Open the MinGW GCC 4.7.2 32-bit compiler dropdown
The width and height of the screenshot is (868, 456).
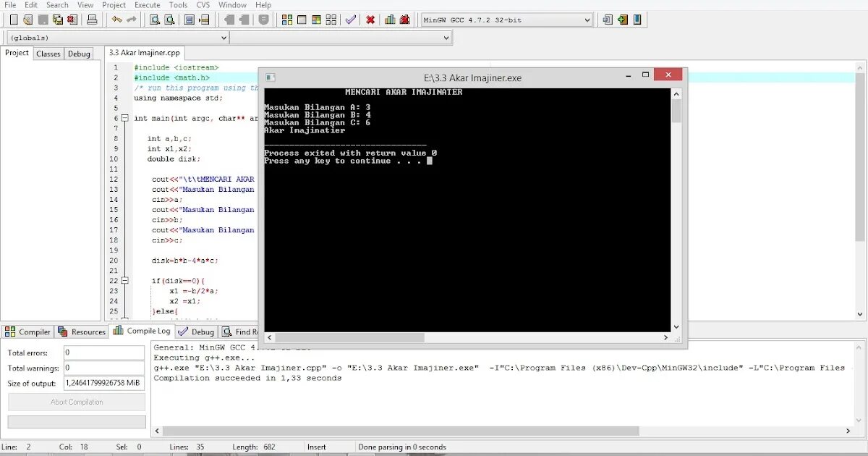click(506, 20)
